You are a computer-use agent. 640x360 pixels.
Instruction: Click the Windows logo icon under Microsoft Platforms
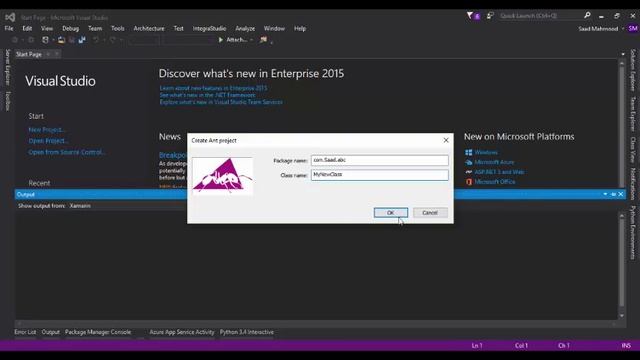[469, 152]
